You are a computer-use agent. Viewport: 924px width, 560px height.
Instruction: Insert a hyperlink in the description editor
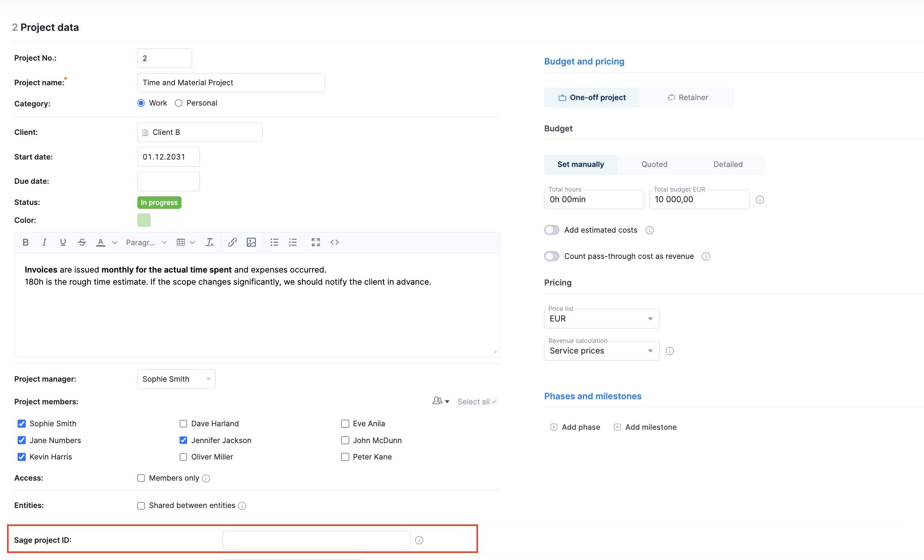pyautogui.click(x=232, y=242)
